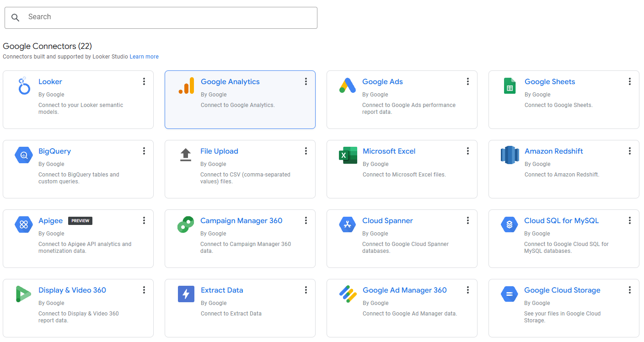Follow the Learn more link

(x=144, y=56)
